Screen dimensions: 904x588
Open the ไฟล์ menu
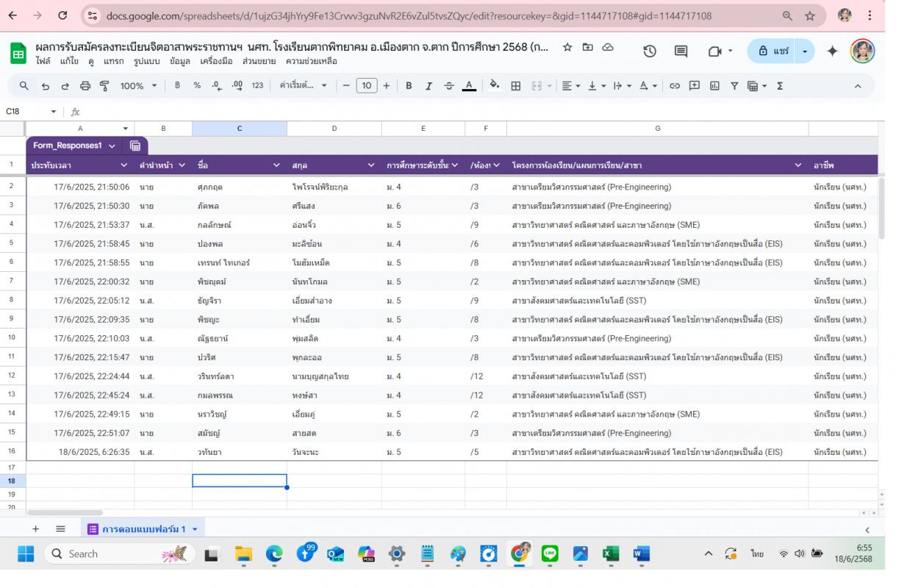point(43,61)
